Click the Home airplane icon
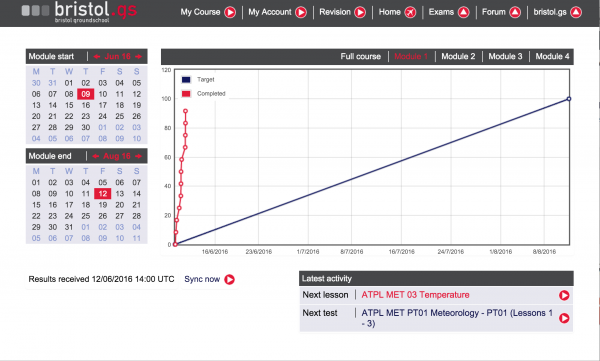This screenshot has width=600, height=361. pyautogui.click(x=410, y=12)
